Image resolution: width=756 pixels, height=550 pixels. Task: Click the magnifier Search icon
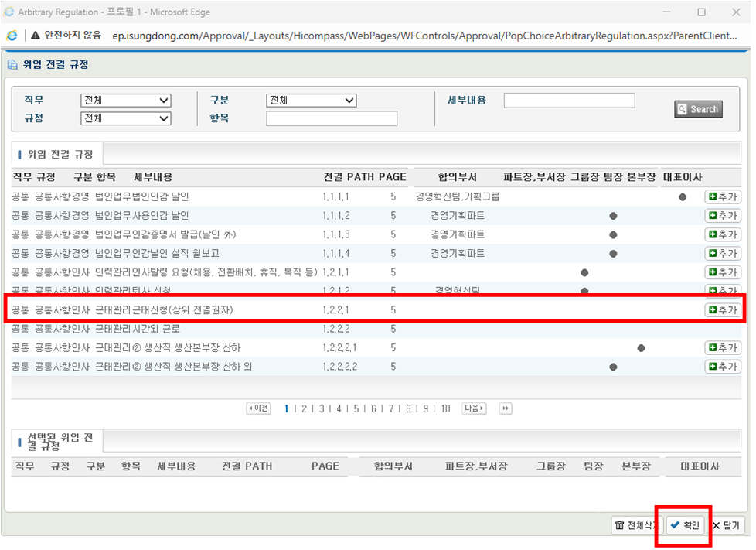[681, 109]
